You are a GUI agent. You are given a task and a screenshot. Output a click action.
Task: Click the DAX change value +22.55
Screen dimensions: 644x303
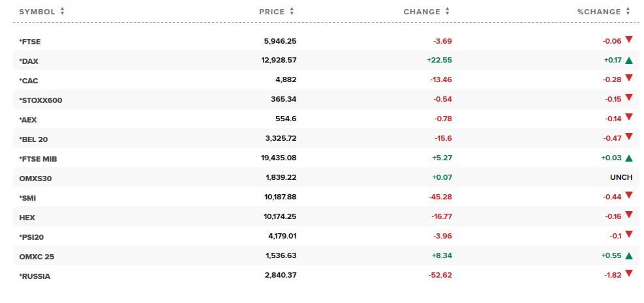pyautogui.click(x=440, y=60)
